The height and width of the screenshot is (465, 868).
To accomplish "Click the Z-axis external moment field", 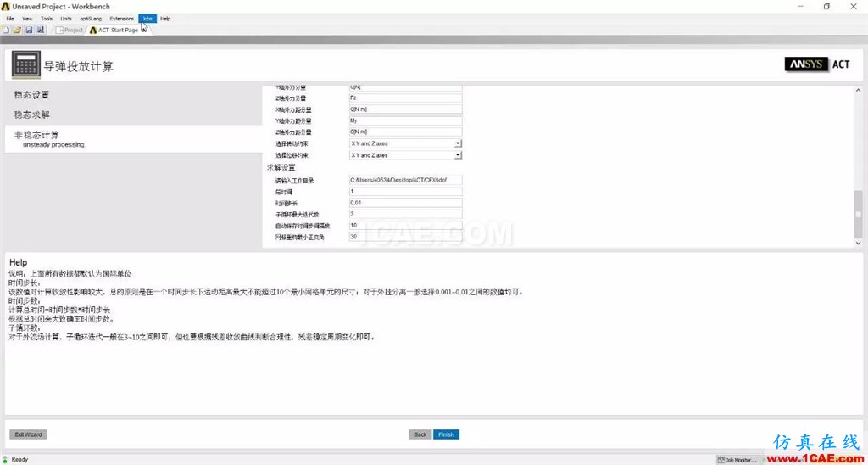I will coord(405,132).
